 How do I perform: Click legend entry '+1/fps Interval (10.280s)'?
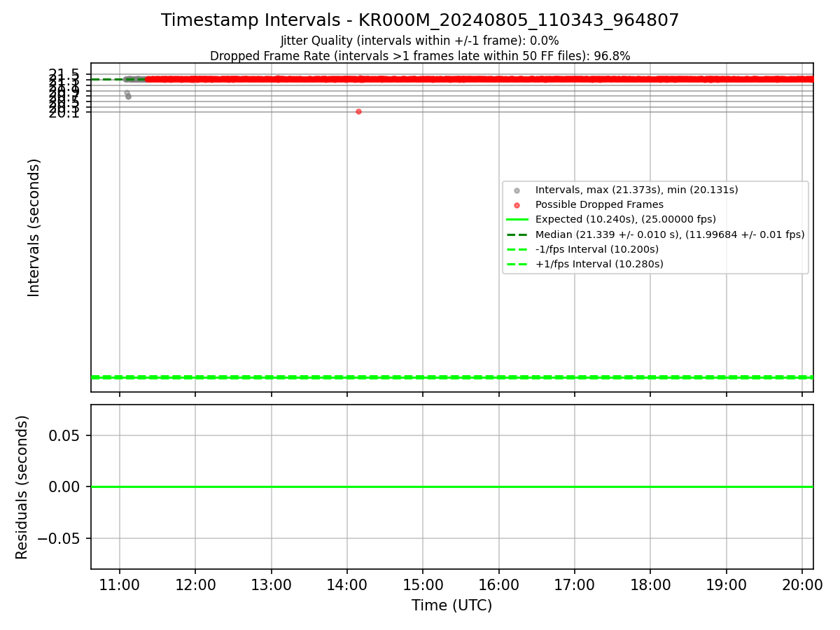[599, 264]
